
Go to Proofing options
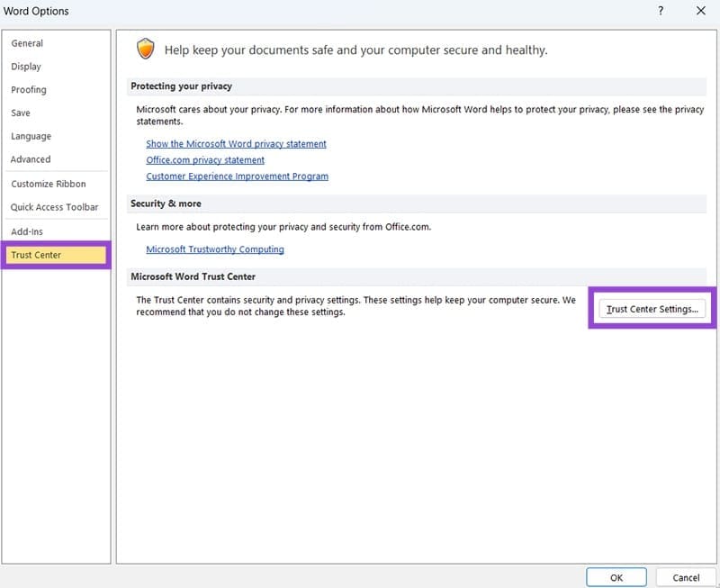tap(29, 89)
